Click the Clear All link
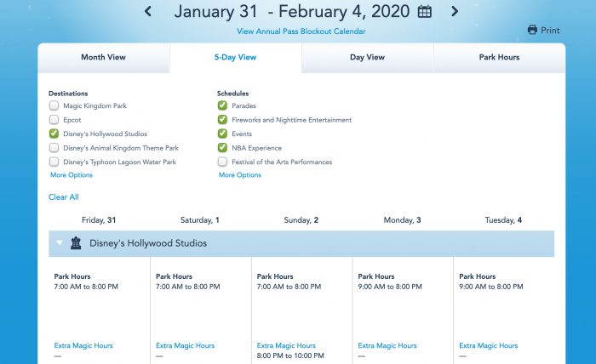Image resolution: width=596 pixels, height=364 pixels. pos(64,197)
